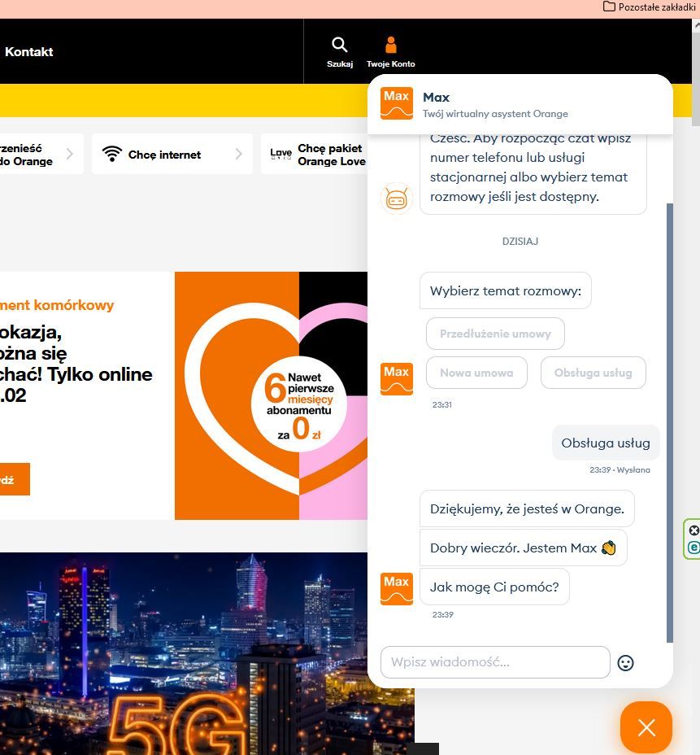Click Max avatar beside 'Jak mogę Ci pomóc?'
This screenshot has height=755, width=700.
(397, 588)
